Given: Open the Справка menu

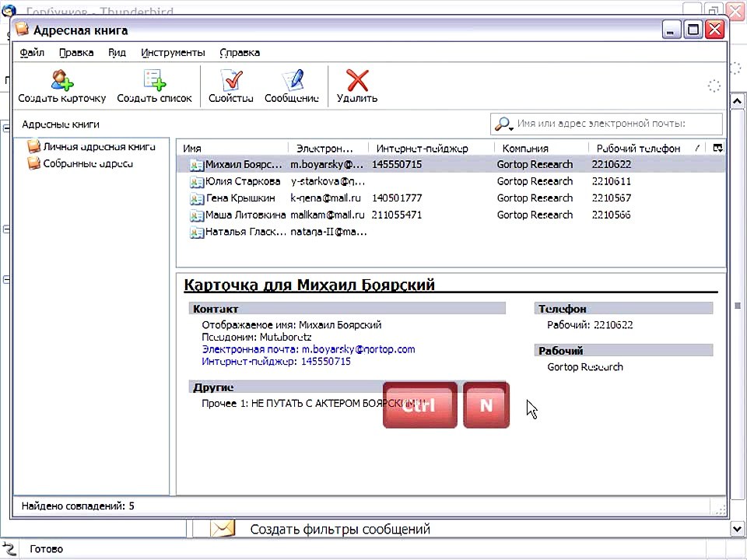Looking at the screenshot, I should click(240, 53).
